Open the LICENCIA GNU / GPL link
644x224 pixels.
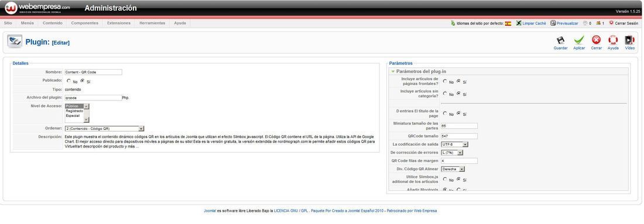coord(291,211)
